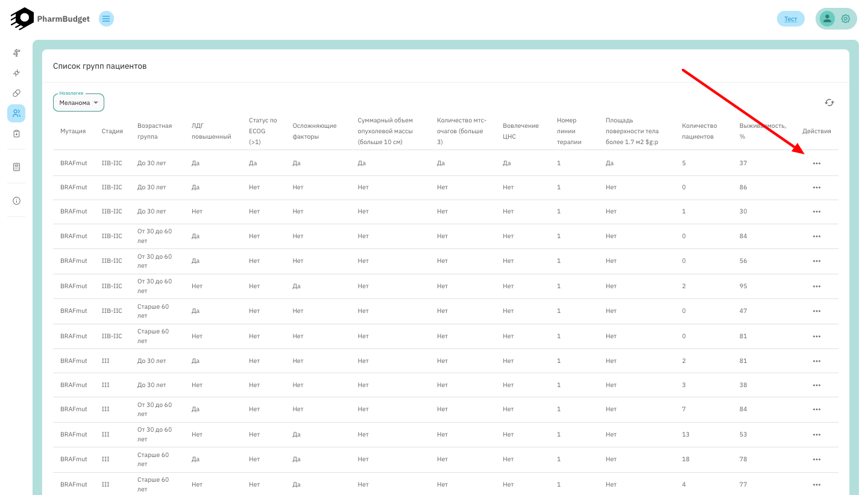The width and height of the screenshot is (868, 495).
Task: Click the Выживаемость, % column header
Action: (763, 131)
